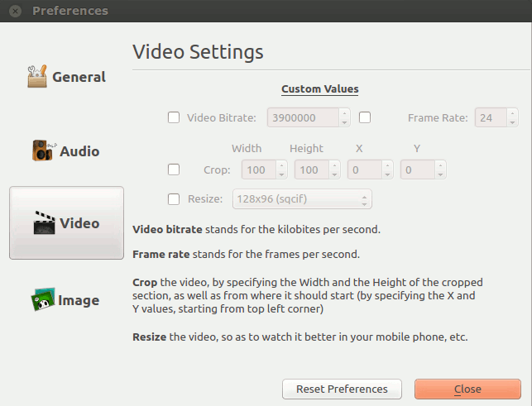Enable the Video Bitrate checkbox
The height and width of the screenshot is (406, 532).
tap(174, 117)
